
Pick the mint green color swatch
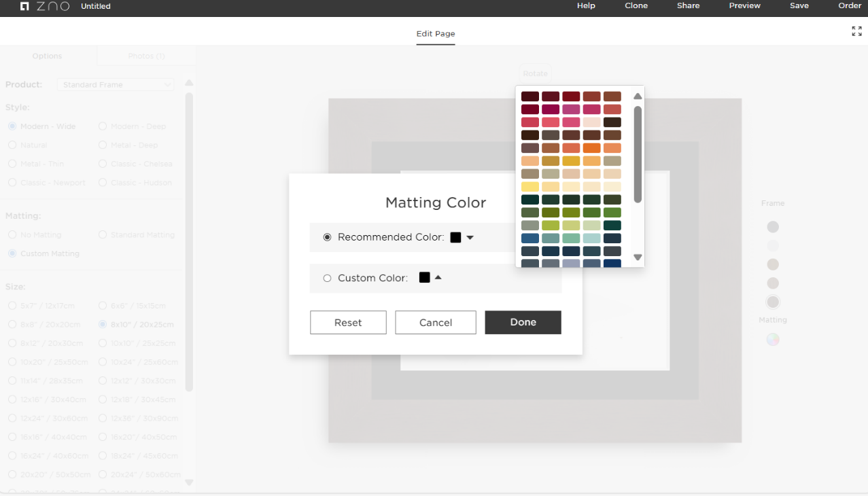click(x=571, y=238)
